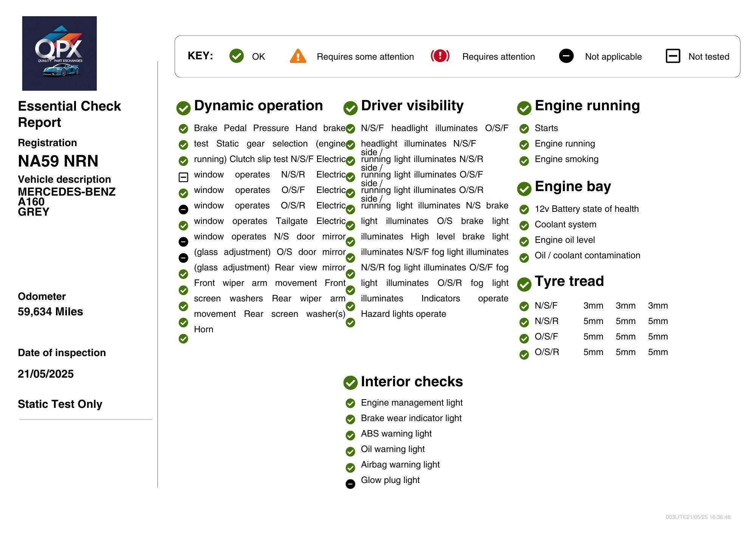Click the tick next to Oil / coolant contamination

pyautogui.click(x=524, y=258)
